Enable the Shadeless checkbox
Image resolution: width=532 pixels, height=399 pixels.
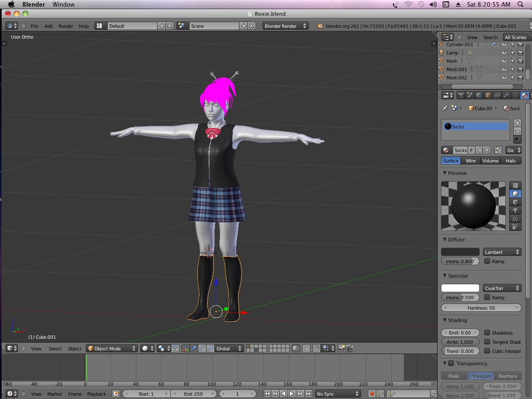click(x=487, y=332)
